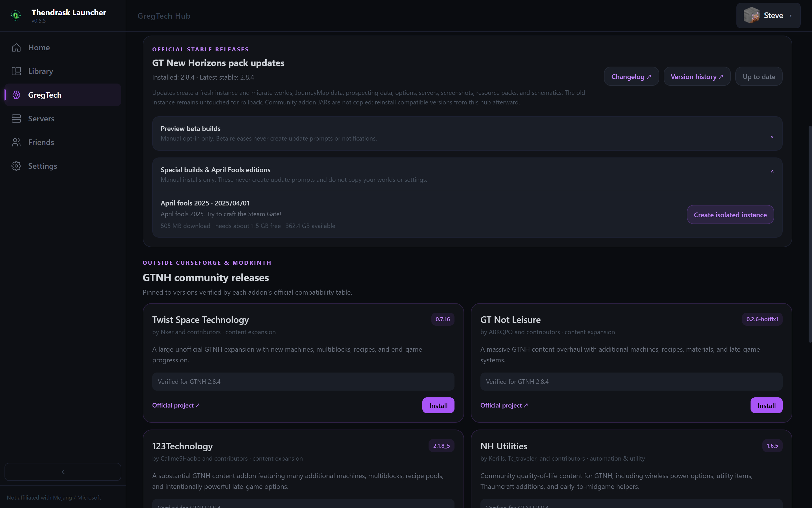
Task: Click the OFFICIAL STABLE RELEASES label
Action: (200, 49)
